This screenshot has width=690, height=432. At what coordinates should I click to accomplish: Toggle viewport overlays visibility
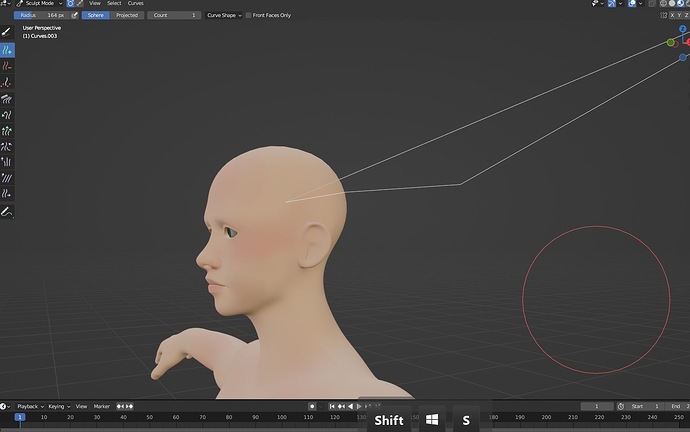[632, 4]
